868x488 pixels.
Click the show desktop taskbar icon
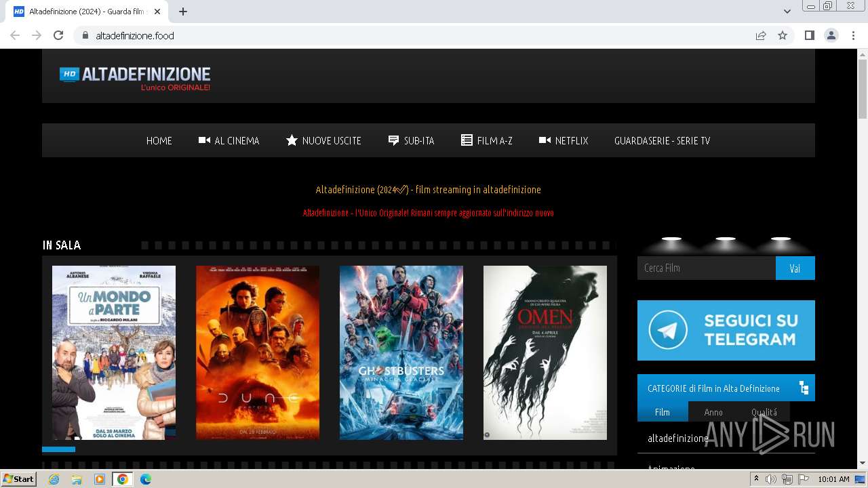861,479
